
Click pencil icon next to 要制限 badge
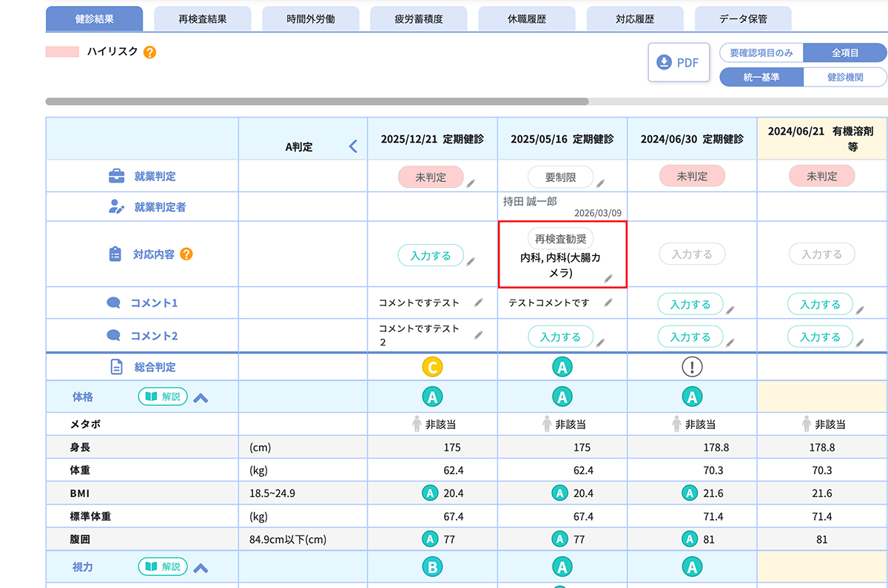[601, 183]
